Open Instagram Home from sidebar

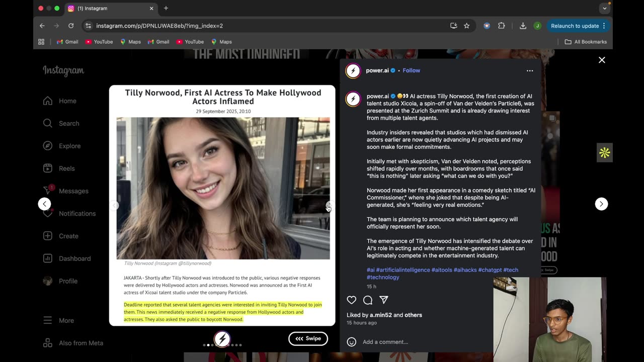(60, 101)
